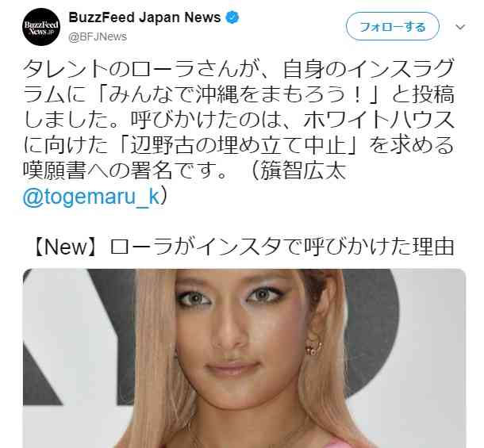484x448 pixels.
Task: Follow the account with フォローする button
Action: point(392,26)
